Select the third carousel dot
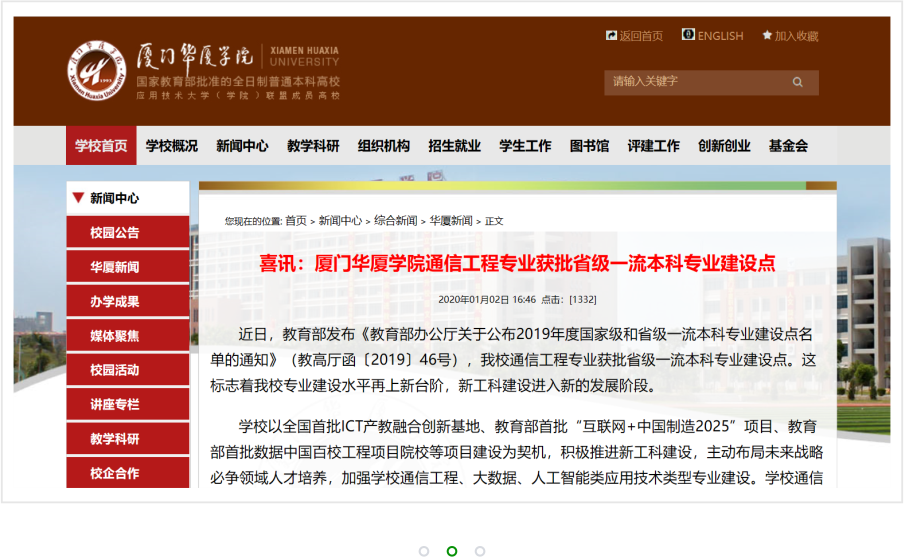 (480, 551)
